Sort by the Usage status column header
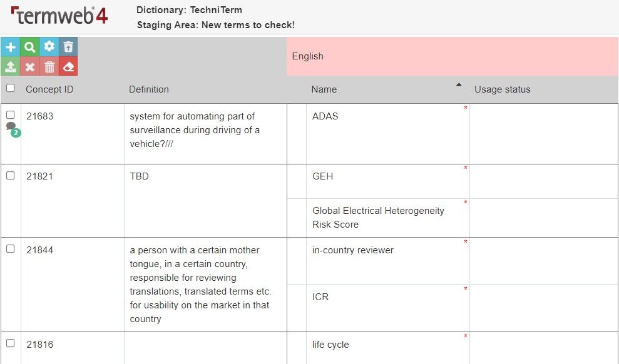619x364 pixels. coord(502,89)
